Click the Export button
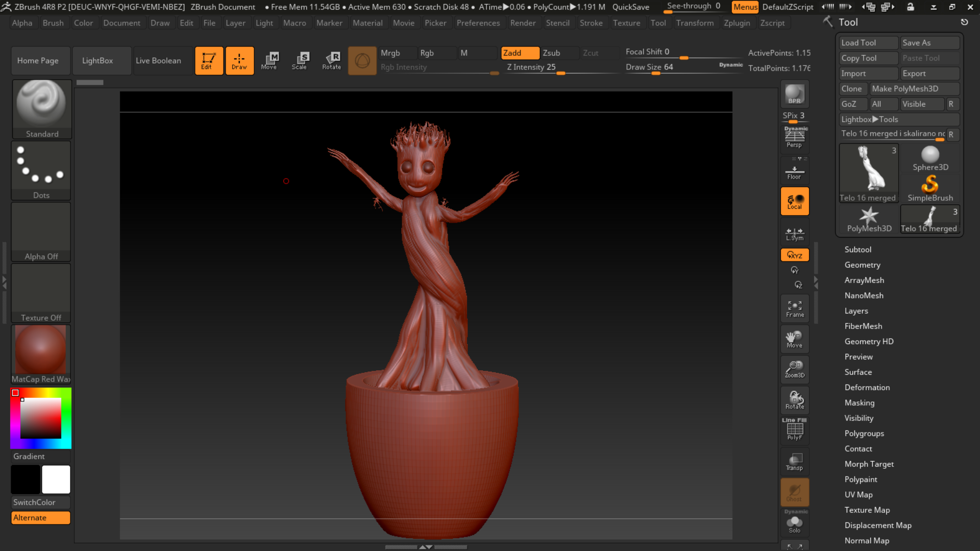 930,74
